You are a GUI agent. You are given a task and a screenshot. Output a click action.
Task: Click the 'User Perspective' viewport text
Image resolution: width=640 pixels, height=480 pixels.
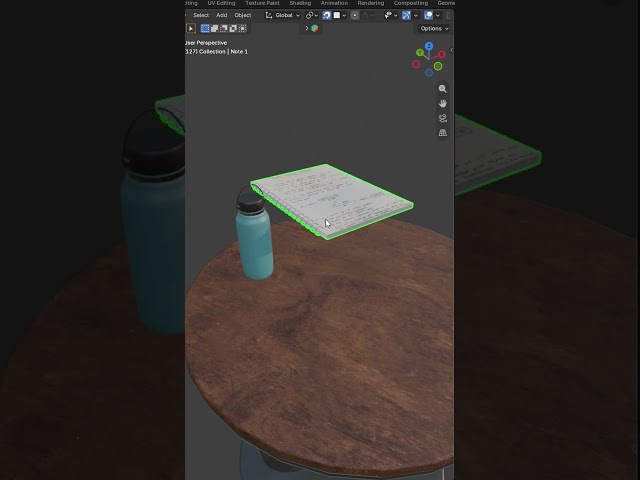click(x=206, y=43)
